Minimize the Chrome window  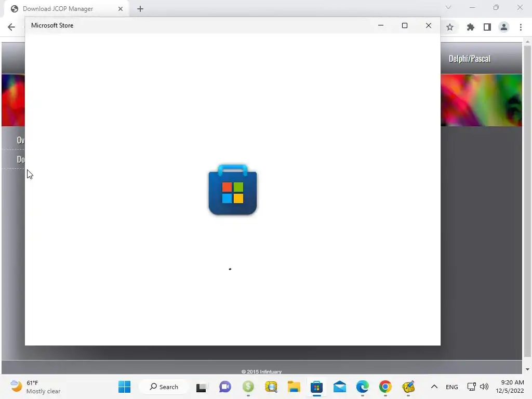(472, 7)
